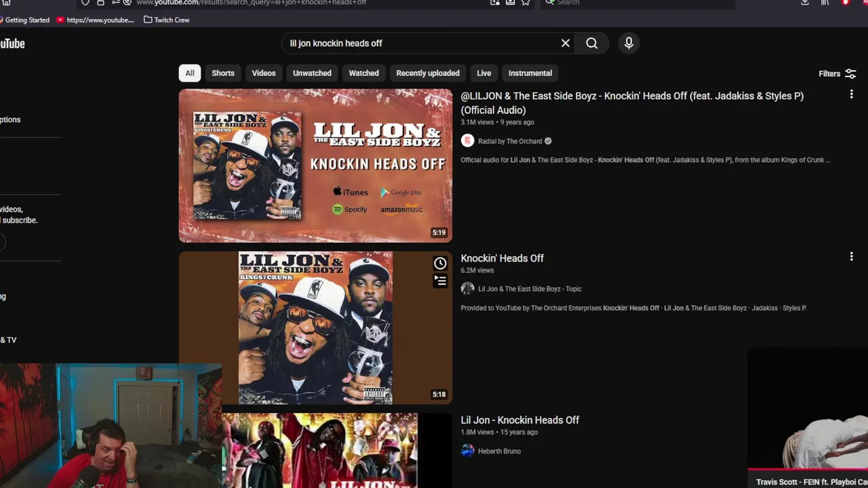Click the '1.8M views • 15 years ago' text
Image resolution: width=868 pixels, height=488 pixels.
point(499,432)
